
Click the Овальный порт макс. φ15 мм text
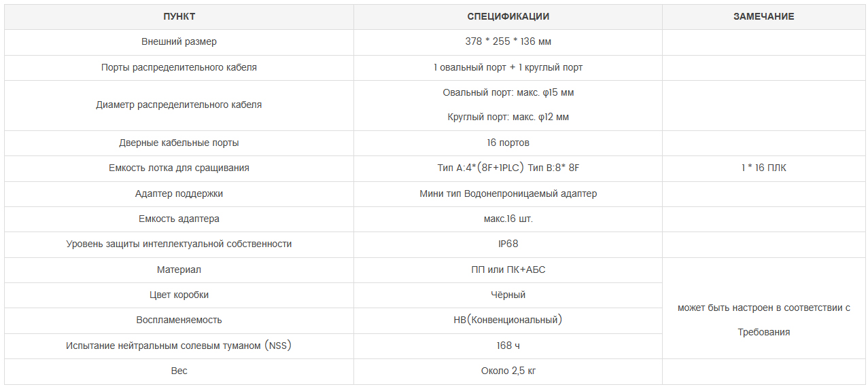pos(508,92)
